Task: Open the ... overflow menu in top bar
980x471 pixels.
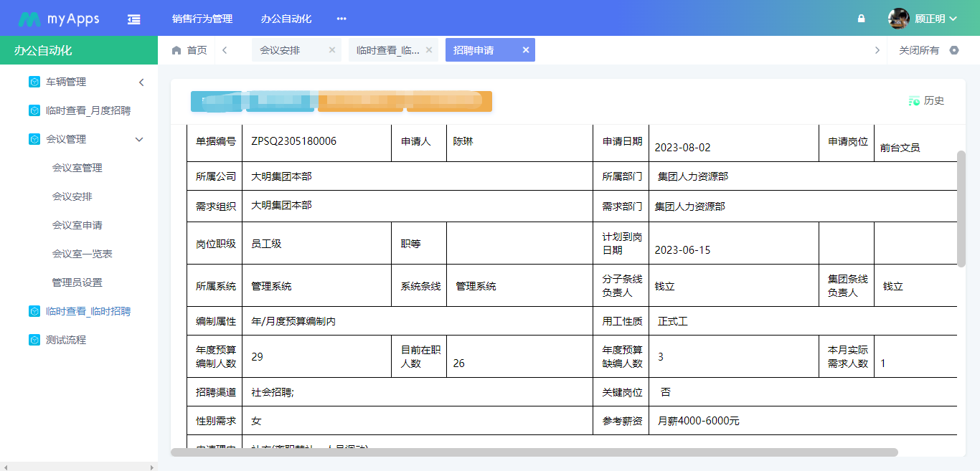Action: 341,18
